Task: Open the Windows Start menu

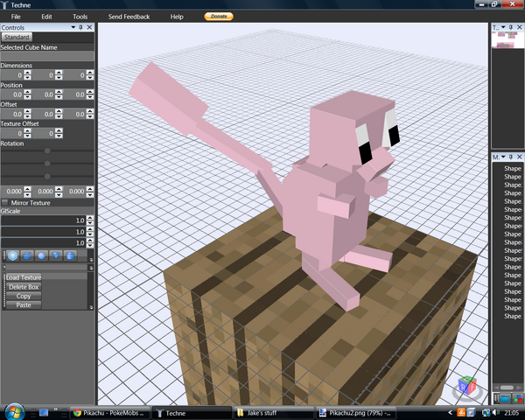Action: 14,412
